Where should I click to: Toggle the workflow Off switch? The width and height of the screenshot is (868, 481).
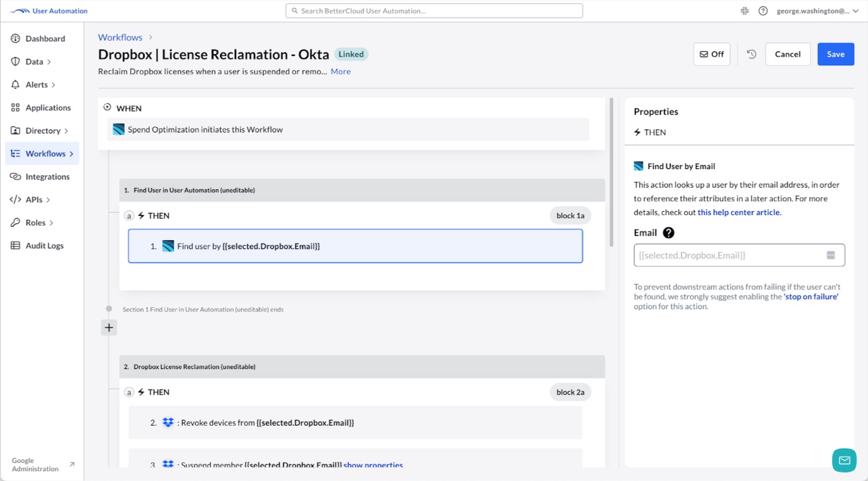coord(711,54)
